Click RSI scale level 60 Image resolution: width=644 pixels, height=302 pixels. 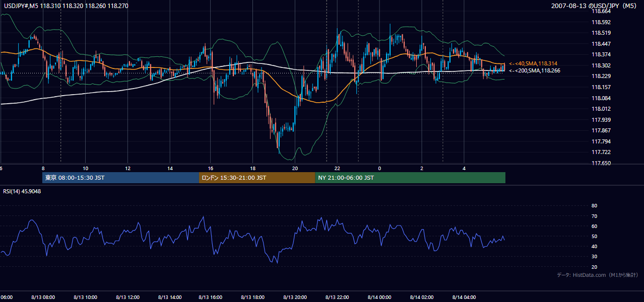594,226
